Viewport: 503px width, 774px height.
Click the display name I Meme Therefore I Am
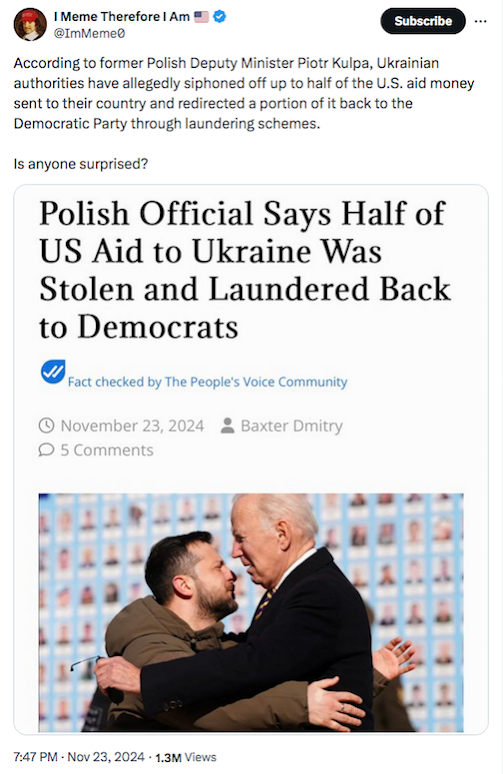pos(121,17)
